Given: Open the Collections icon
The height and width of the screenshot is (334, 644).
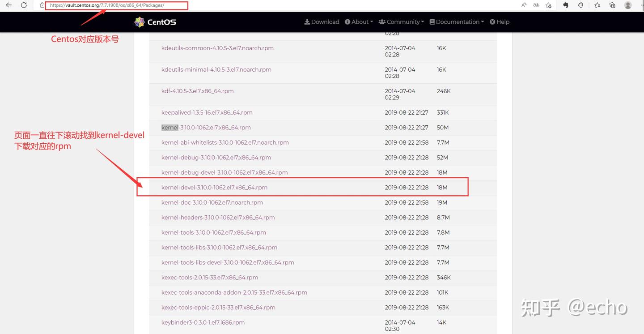Looking at the screenshot, I should pos(612,5).
